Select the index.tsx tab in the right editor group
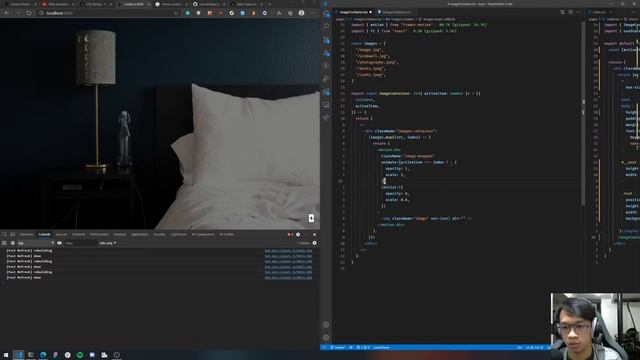Screen dimensions: 640x360 click(599, 12)
